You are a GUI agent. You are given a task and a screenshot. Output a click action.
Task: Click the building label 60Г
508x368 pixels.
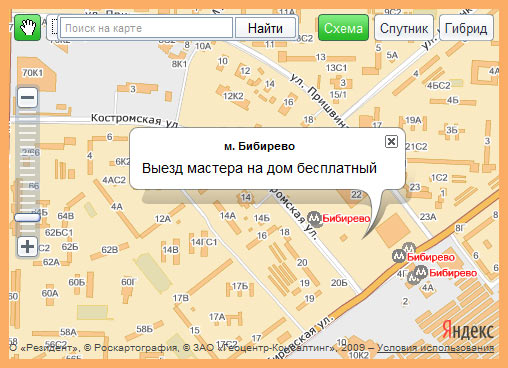[129, 282]
